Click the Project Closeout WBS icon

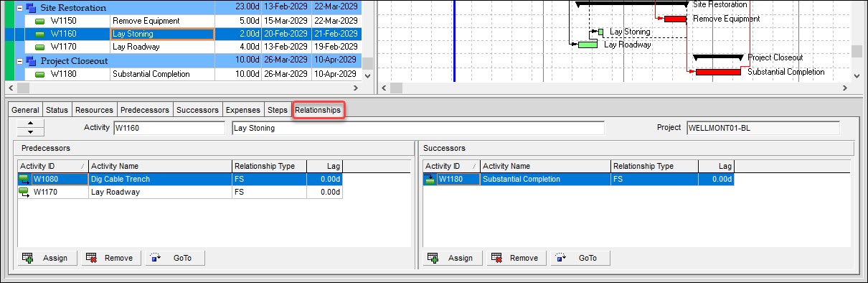pyautogui.click(x=31, y=61)
